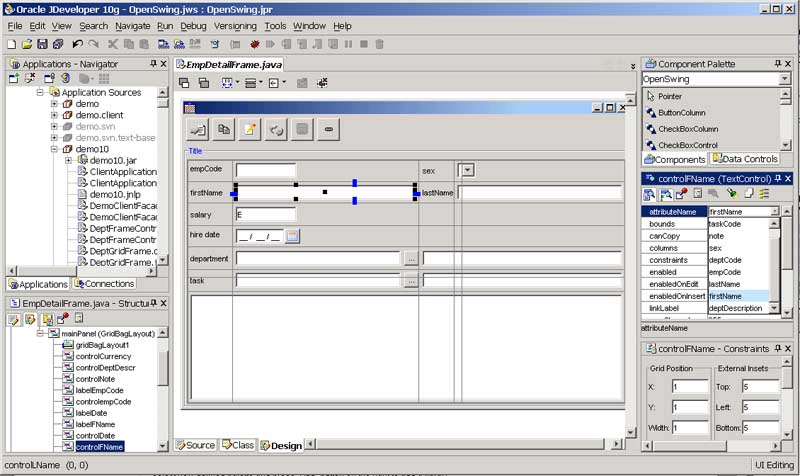Pin the Component Palette panel
The height and width of the screenshot is (476, 800).
778,64
